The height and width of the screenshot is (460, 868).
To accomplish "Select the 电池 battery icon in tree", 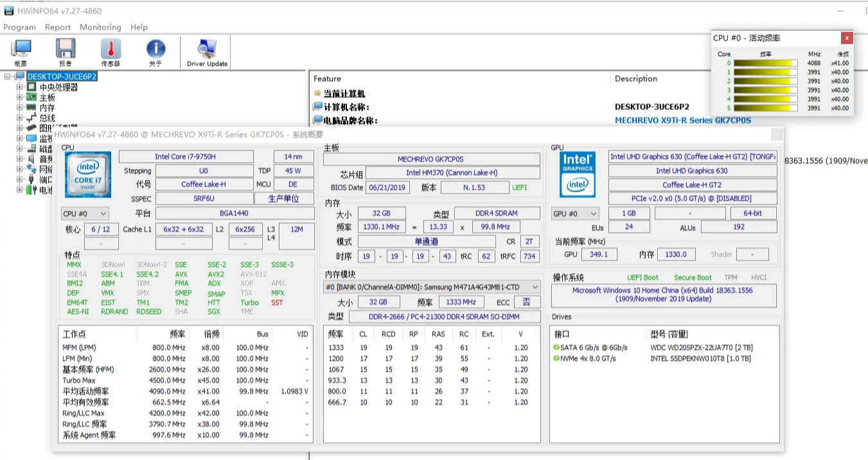I will [31, 190].
